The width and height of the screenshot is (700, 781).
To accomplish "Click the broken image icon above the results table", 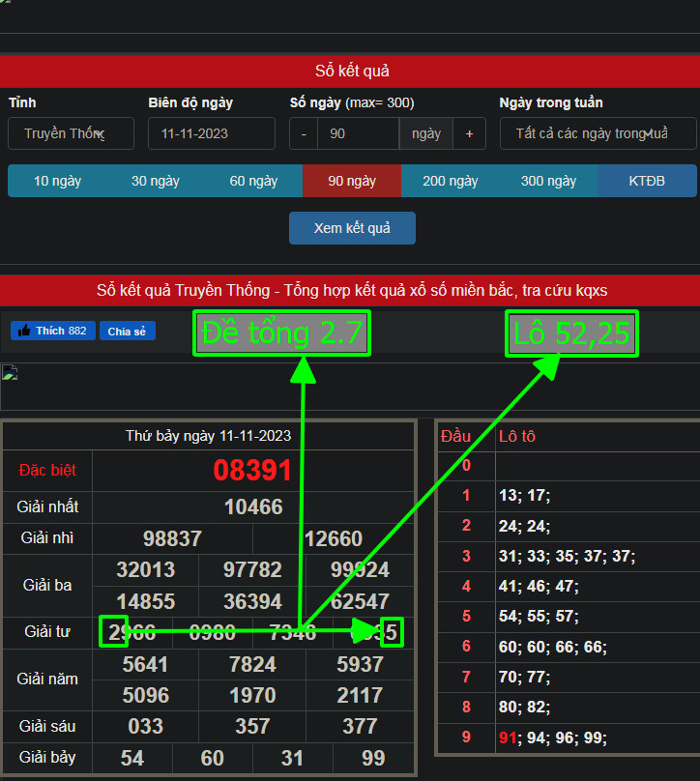I will coord(10,373).
